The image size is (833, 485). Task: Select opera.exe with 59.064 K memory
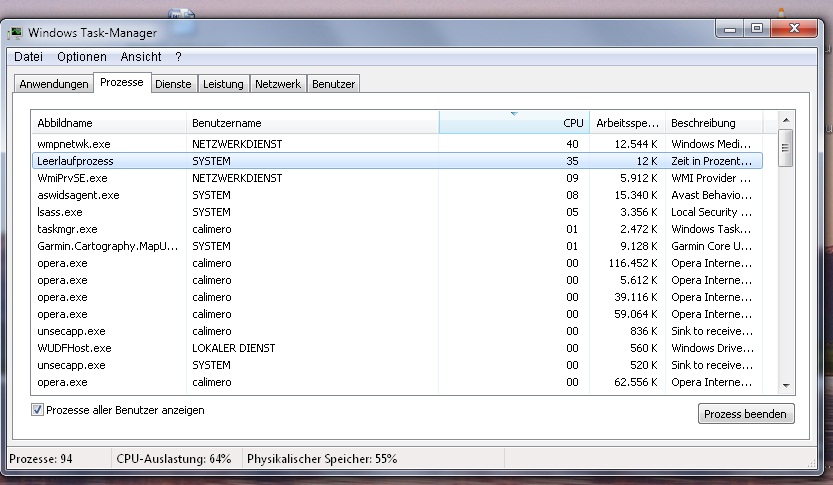tap(397, 314)
